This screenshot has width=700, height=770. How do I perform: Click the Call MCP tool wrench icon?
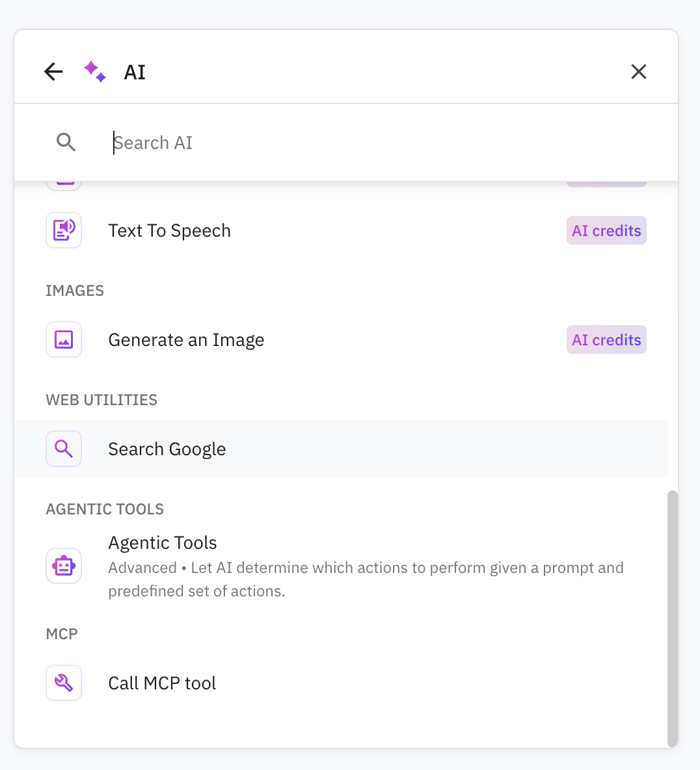pyautogui.click(x=64, y=683)
